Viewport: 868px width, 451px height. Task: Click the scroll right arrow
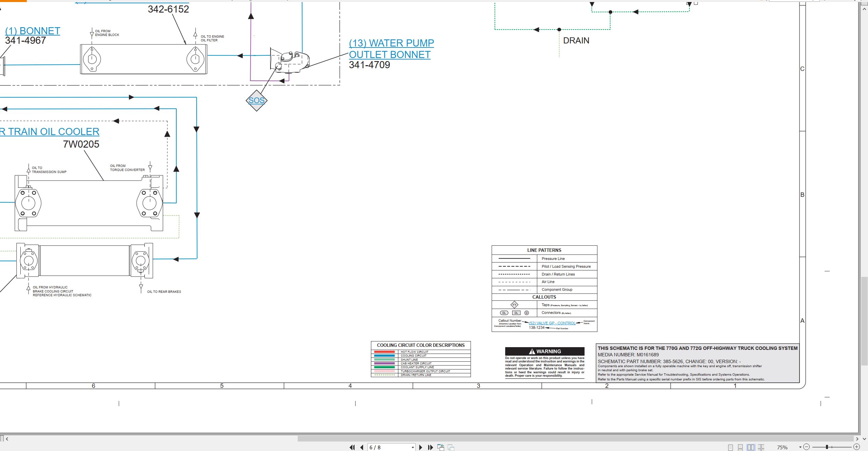857,439
